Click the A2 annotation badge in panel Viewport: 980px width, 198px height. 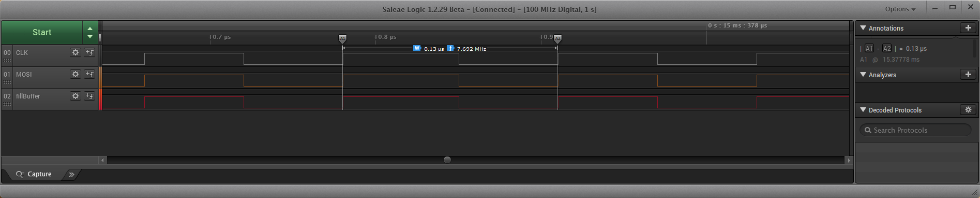click(x=887, y=48)
